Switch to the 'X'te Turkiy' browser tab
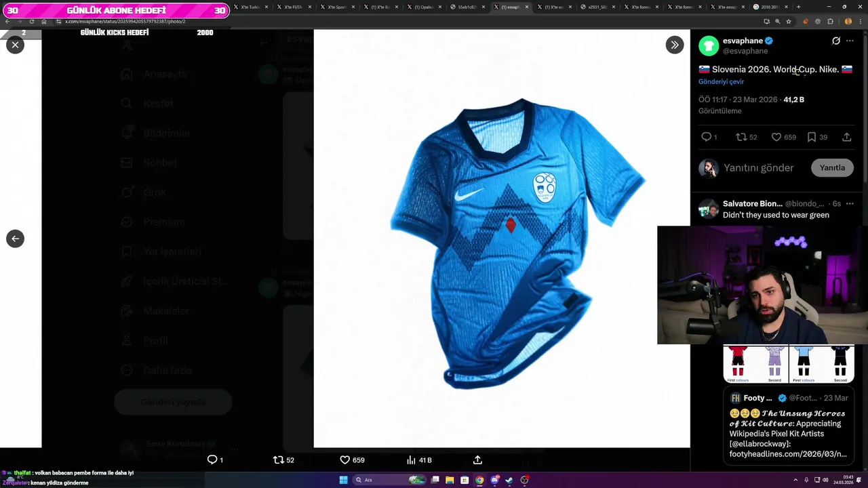 (x=251, y=7)
